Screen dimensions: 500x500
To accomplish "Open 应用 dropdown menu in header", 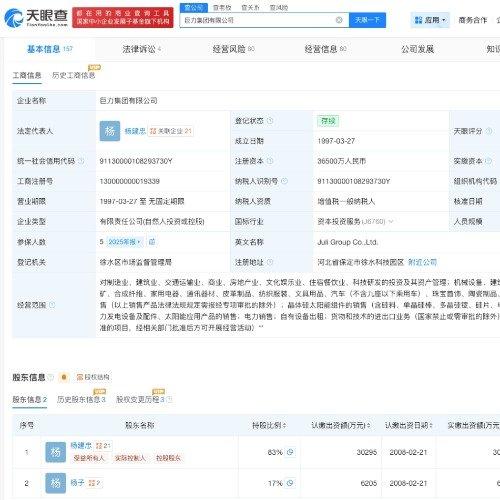I will click(430, 20).
